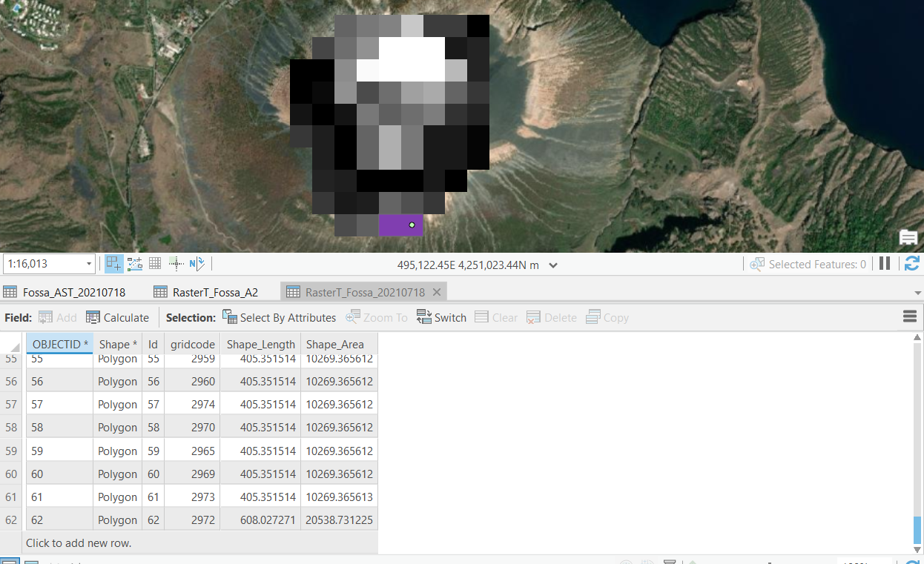
Task: Open the map scale 1:16,013 dropdown
Action: (x=89, y=264)
